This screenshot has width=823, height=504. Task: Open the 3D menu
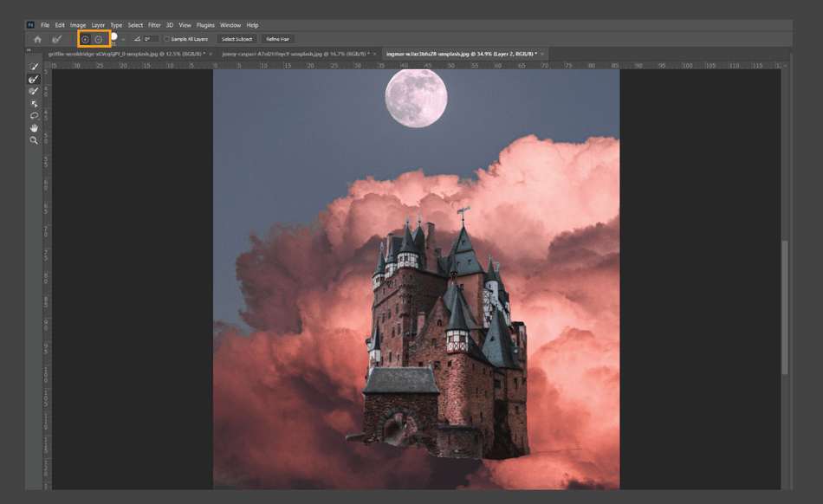(x=170, y=25)
